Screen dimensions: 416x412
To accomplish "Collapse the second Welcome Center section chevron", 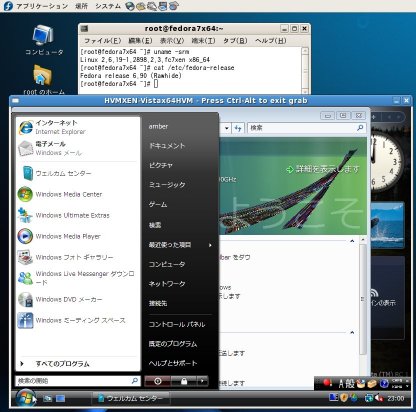I will [x=352, y=332].
